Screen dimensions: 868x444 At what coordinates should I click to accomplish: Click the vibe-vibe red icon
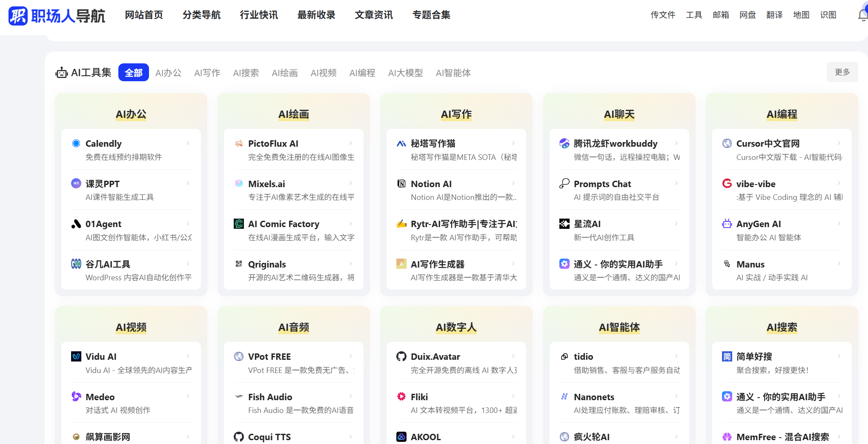click(x=727, y=183)
